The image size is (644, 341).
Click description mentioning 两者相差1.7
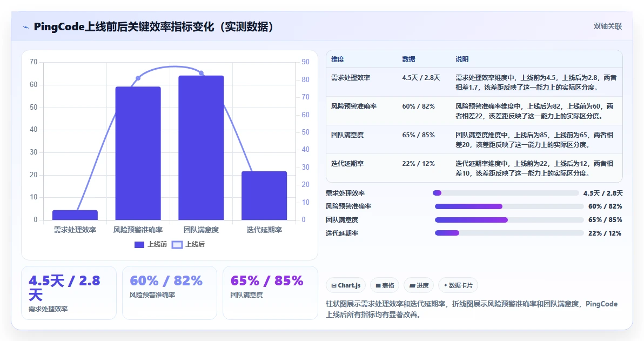point(536,83)
